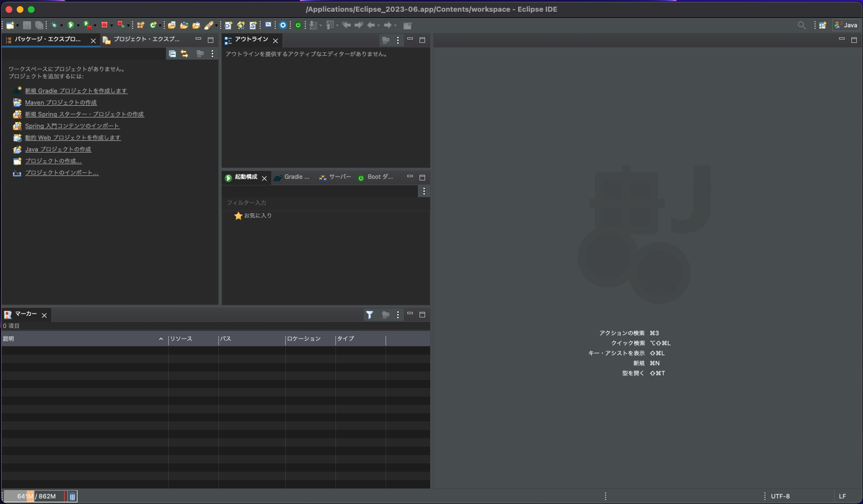Screen dimensions: 863x504
Task: Open Outline view menu (three dots)
Action: pos(398,40)
